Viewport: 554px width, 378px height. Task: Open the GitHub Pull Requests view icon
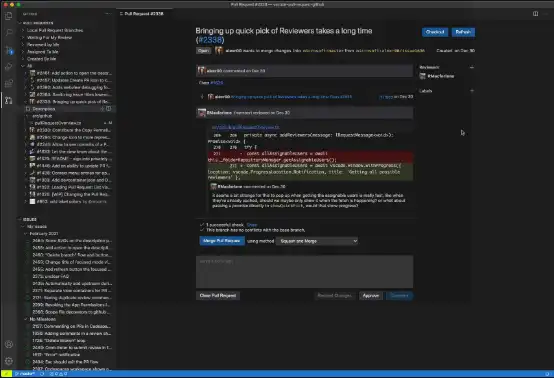point(9,100)
